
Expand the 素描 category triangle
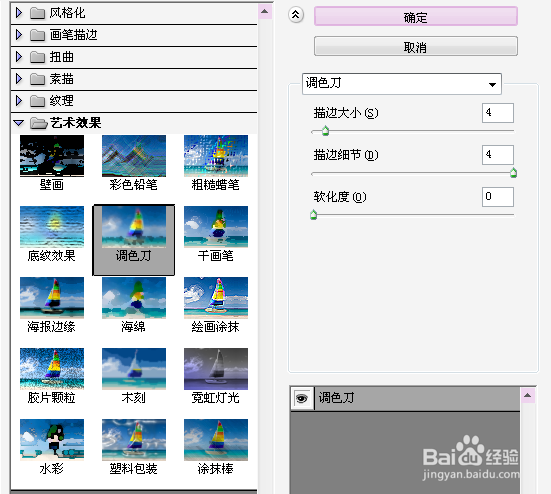(19, 79)
